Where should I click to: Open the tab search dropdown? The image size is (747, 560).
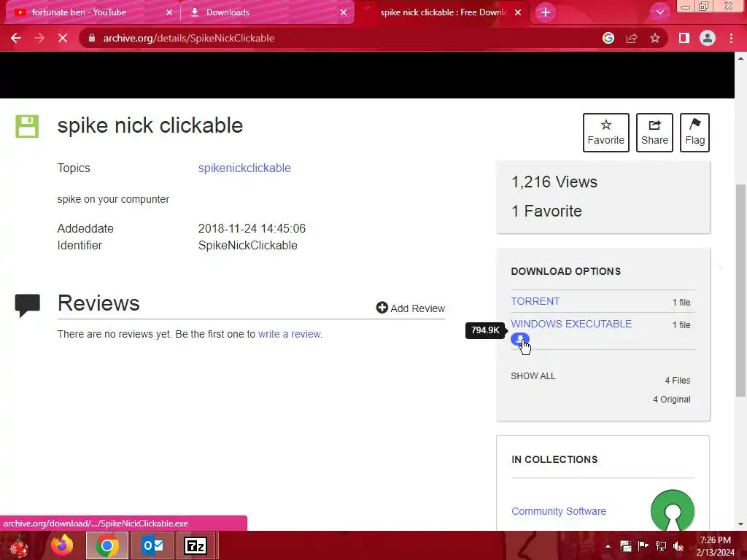[x=659, y=12]
